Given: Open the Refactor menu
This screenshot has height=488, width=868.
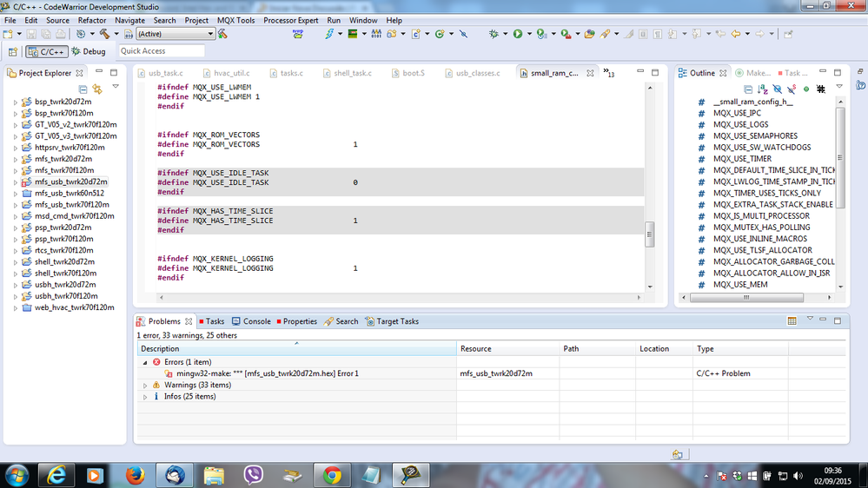Looking at the screenshot, I should point(92,20).
